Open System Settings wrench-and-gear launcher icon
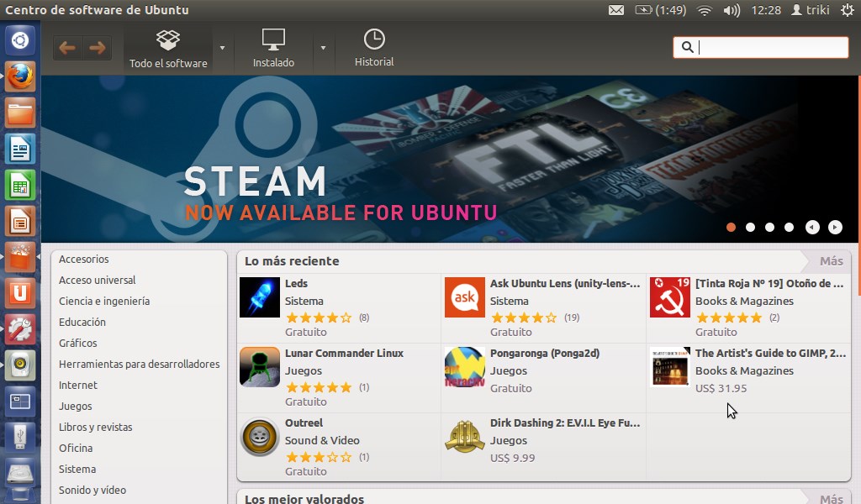 [x=20, y=329]
